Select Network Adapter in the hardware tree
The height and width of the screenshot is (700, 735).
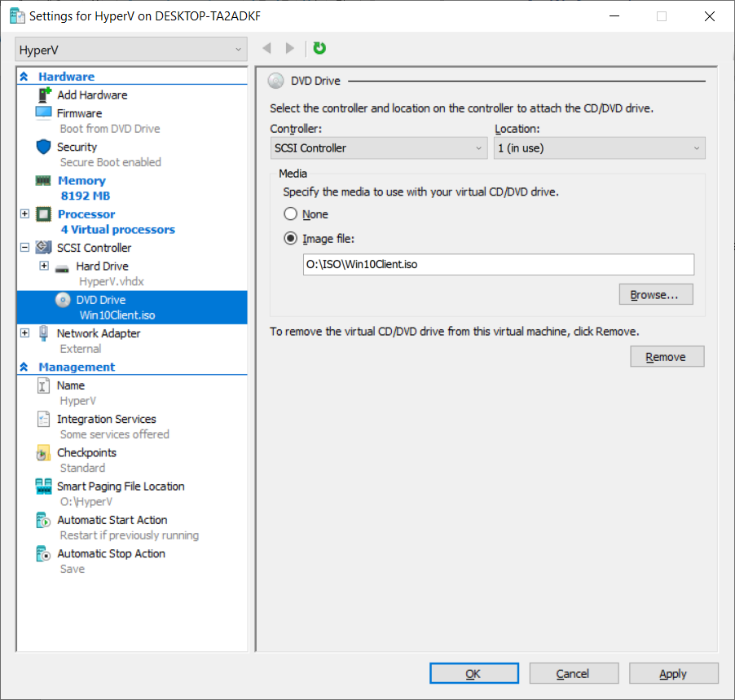coord(99,333)
